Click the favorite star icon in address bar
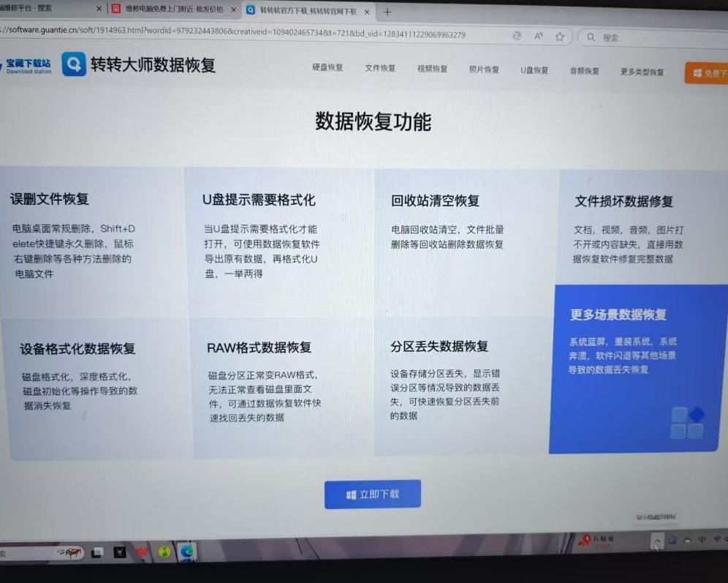This screenshot has height=583, width=728. pos(560,37)
